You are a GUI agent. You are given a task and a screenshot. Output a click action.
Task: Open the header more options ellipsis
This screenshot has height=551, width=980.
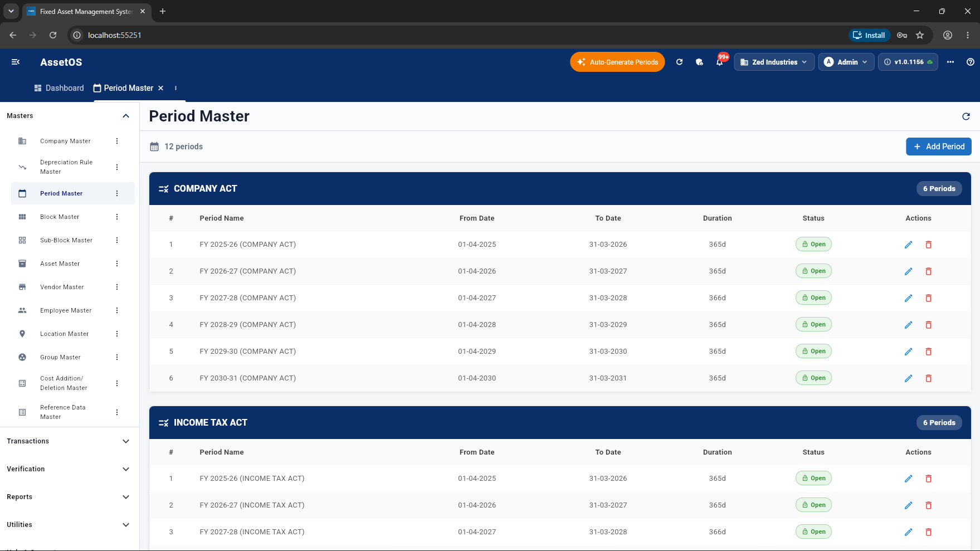tap(950, 62)
